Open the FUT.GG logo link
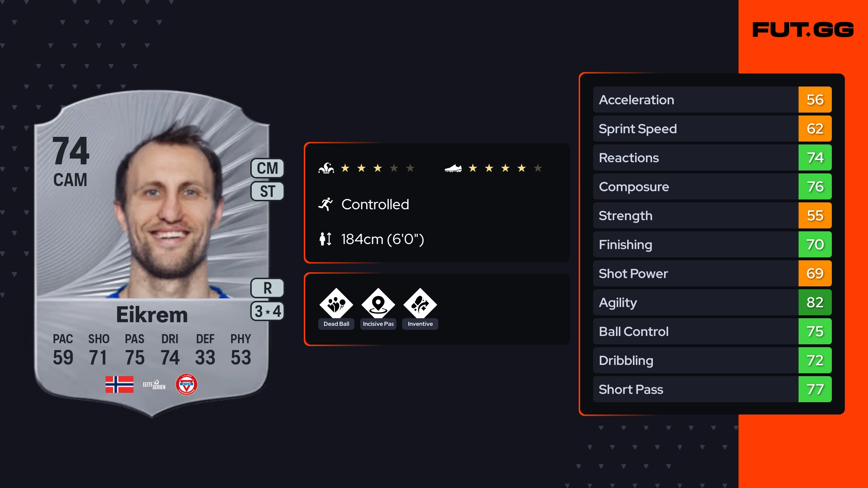Image resolution: width=868 pixels, height=488 pixels. tap(803, 30)
